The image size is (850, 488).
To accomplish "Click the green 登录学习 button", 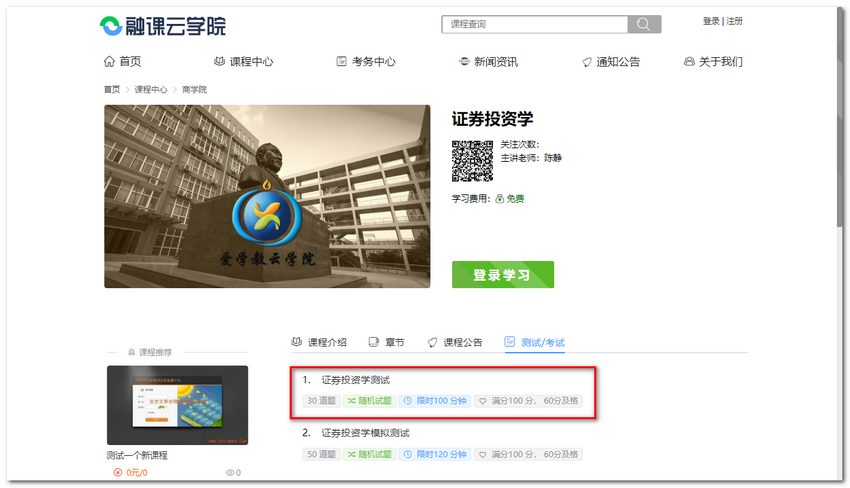I will pyautogui.click(x=503, y=274).
